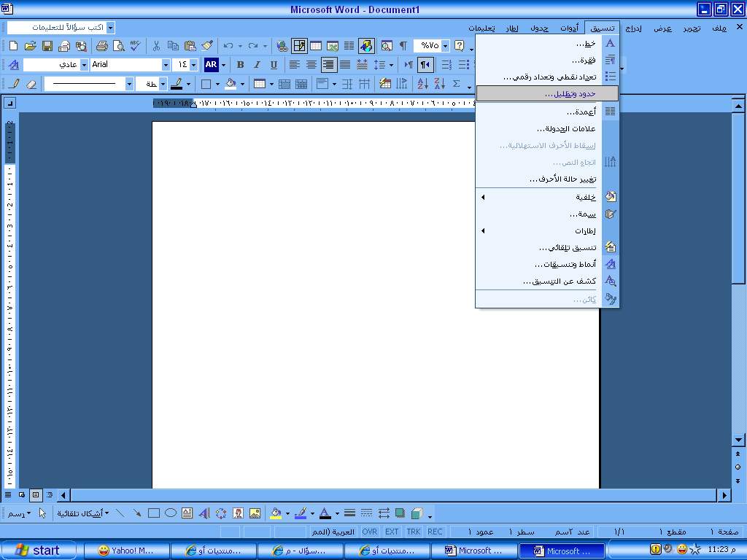This screenshot has width=747, height=560.
Task: Open the Arial font name dropdown
Action: click(166, 65)
